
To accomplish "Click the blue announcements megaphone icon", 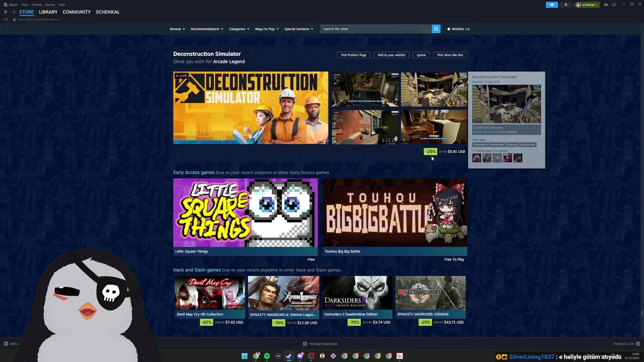I will point(552,5).
